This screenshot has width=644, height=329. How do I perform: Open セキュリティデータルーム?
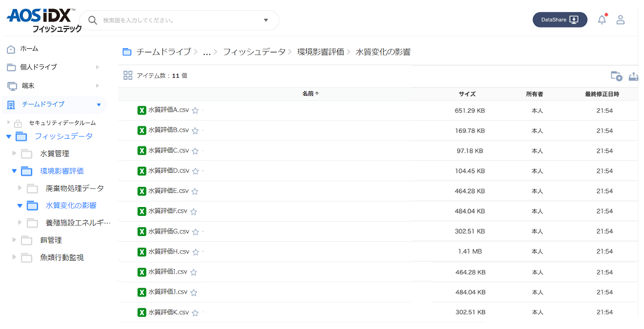pyautogui.click(x=62, y=123)
